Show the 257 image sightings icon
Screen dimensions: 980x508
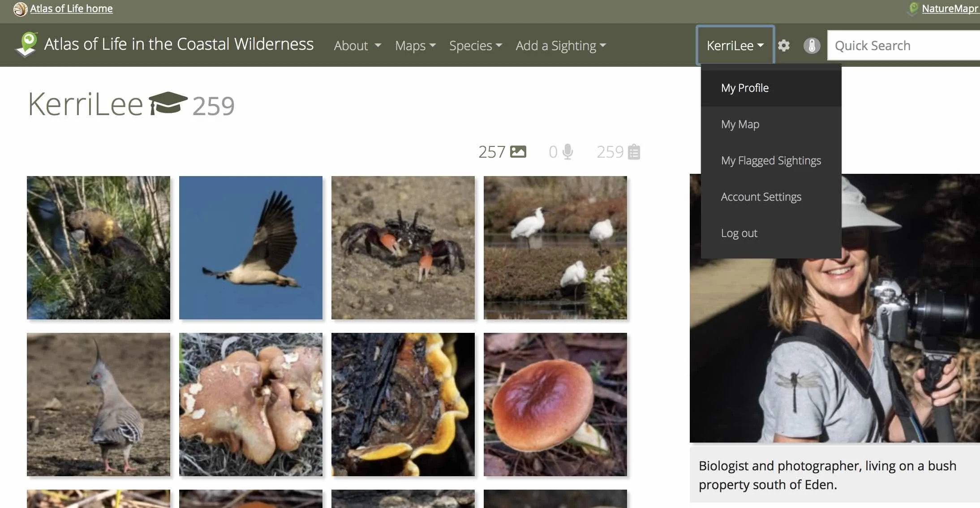pos(518,152)
